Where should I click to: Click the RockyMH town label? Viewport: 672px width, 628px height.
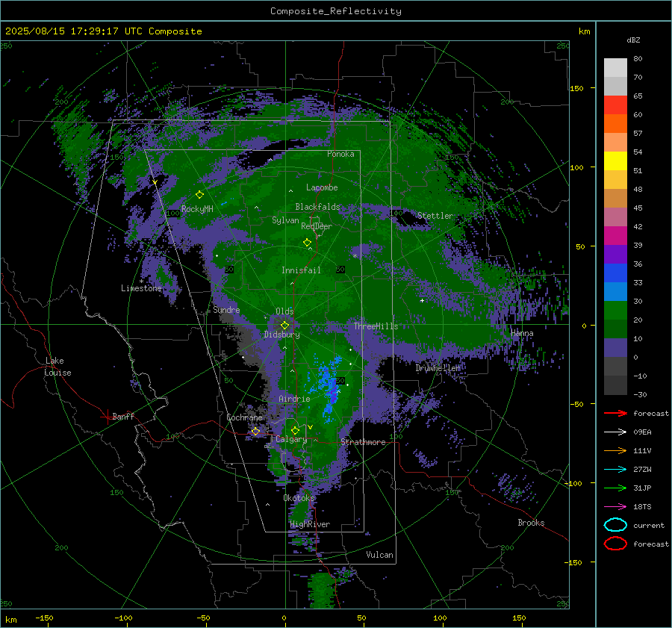click(197, 209)
